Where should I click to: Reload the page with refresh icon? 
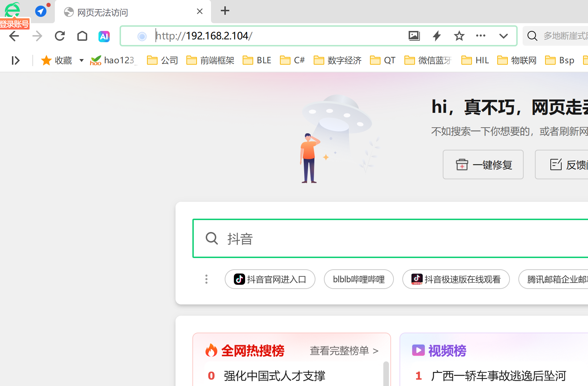click(x=60, y=36)
